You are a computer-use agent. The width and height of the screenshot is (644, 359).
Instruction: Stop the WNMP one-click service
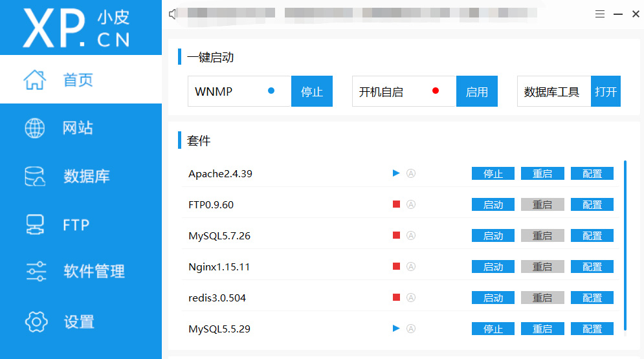[311, 92]
